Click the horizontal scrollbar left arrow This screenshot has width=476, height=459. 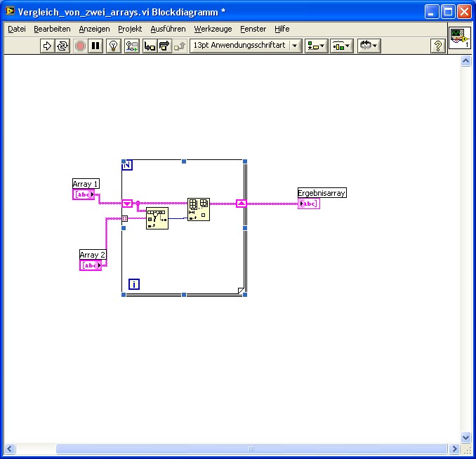pos(9,448)
